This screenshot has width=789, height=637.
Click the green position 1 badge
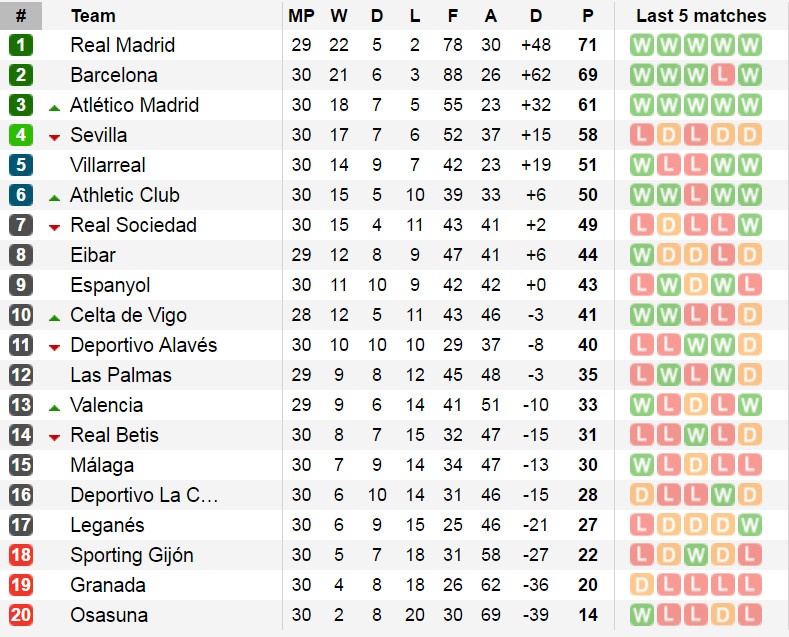click(21, 45)
